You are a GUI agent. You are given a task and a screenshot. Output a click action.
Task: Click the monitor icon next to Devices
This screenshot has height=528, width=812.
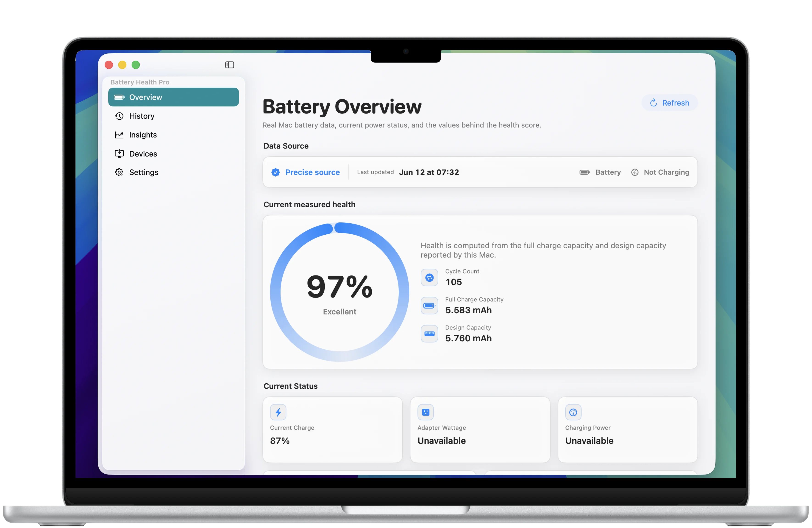(119, 154)
